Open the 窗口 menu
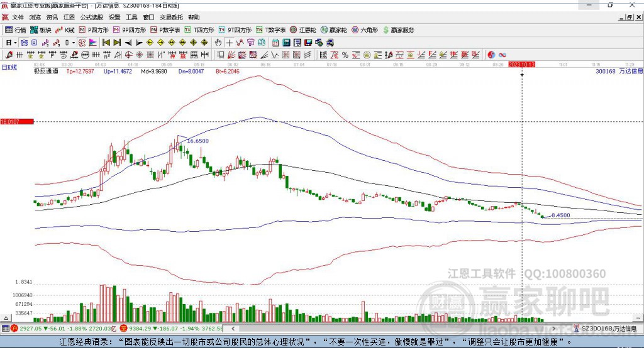This screenshot has height=348, width=644. click(x=148, y=17)
